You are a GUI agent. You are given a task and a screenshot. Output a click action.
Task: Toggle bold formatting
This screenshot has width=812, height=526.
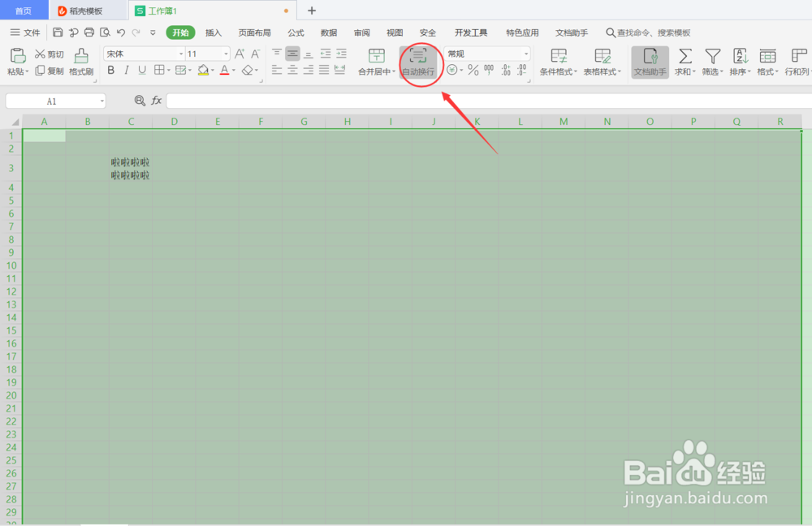click(x=110, y=71)
